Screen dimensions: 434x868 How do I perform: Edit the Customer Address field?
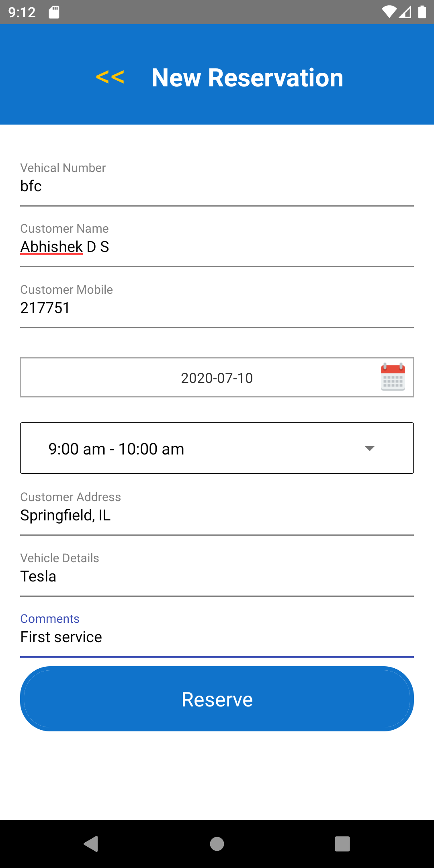(x=217, y=516)
